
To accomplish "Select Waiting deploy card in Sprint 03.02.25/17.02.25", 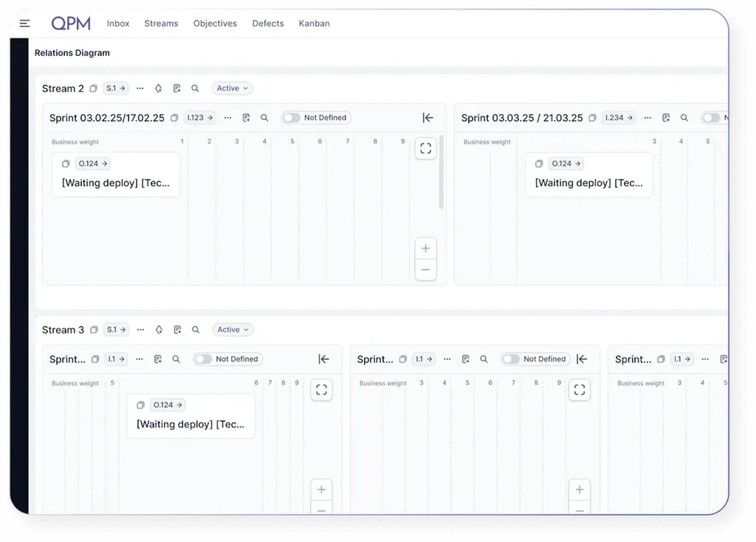I will pos(116,174).
